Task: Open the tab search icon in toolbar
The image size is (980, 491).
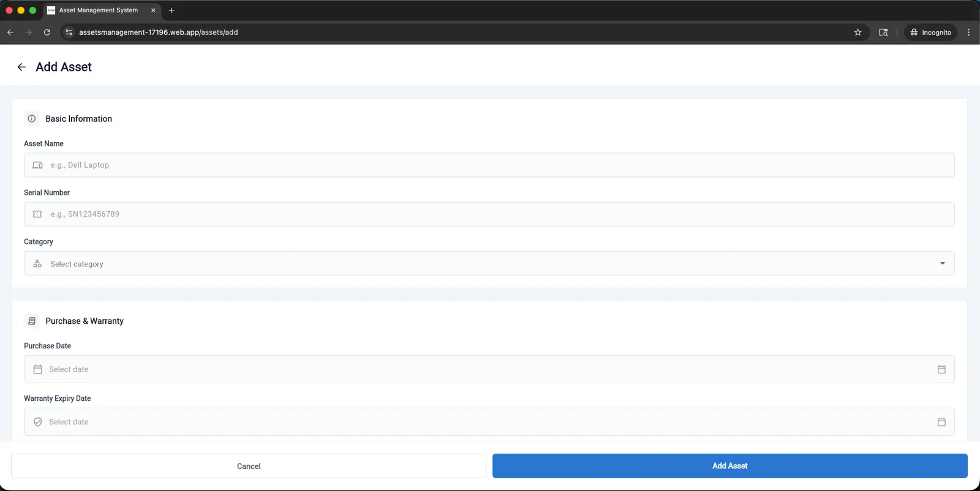Action: (x=883, y=32)
